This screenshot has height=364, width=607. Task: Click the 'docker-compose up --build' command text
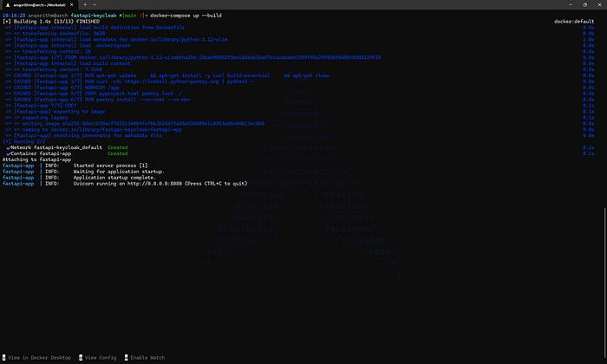coord(186,16)
